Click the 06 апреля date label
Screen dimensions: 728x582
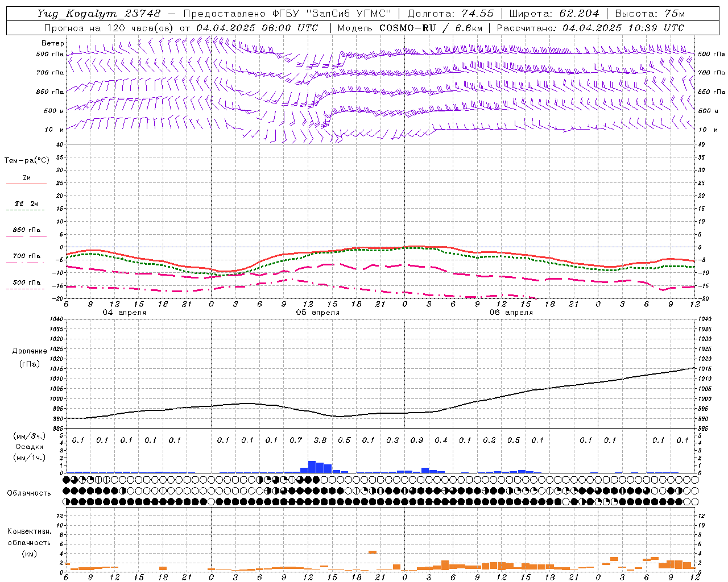pyautogui.click(x=511, y=313)
